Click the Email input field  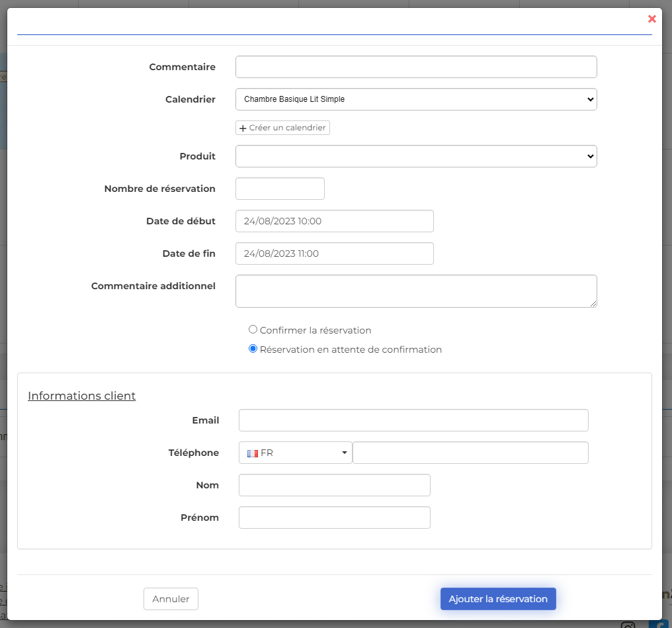[x=413, y=420]
